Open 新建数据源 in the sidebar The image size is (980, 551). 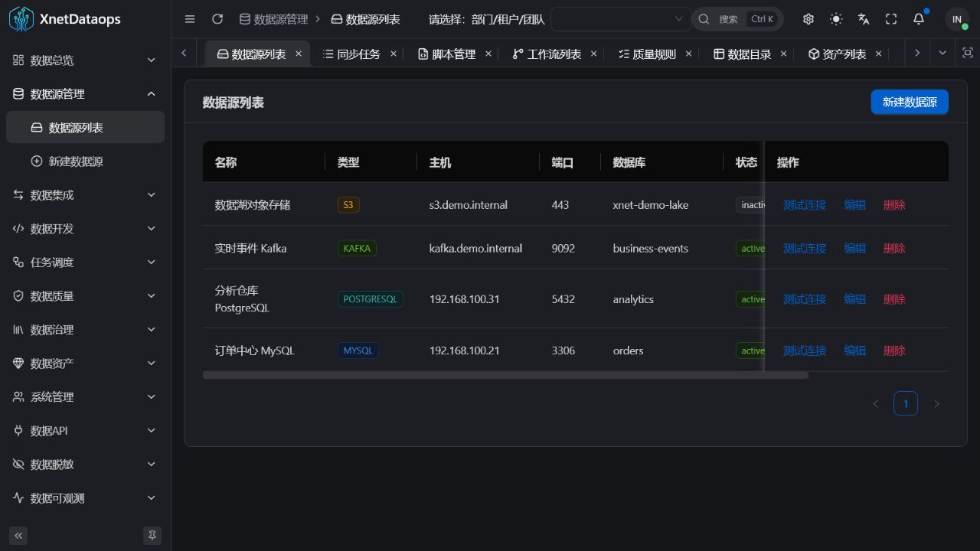coord(85,161)
